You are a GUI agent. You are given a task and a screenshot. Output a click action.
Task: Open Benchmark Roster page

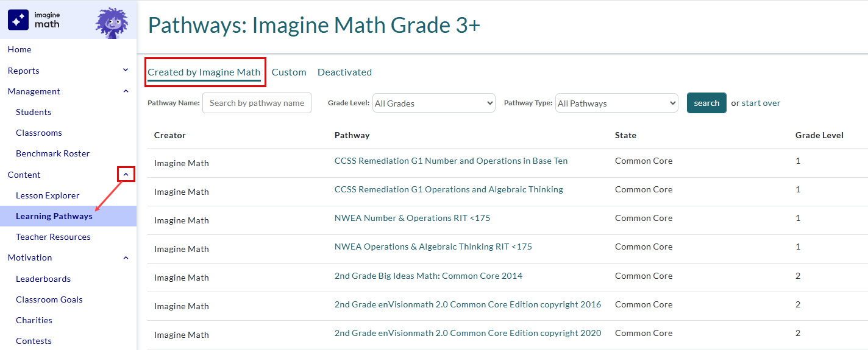52,153
